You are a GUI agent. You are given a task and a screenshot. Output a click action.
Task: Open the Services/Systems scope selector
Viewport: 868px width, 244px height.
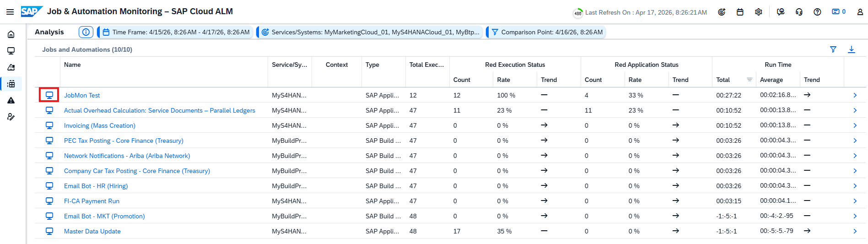(370, 32)
